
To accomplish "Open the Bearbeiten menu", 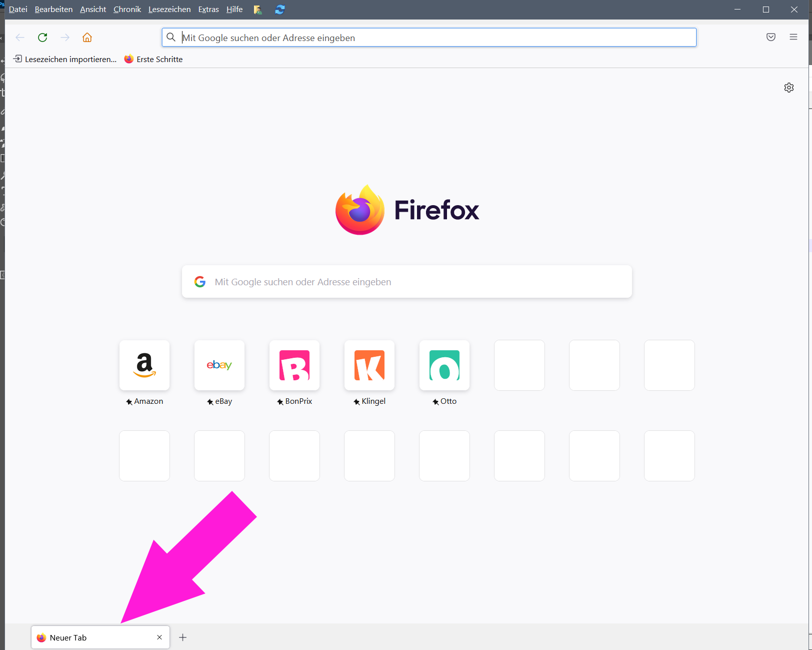I will coord(53,10).
